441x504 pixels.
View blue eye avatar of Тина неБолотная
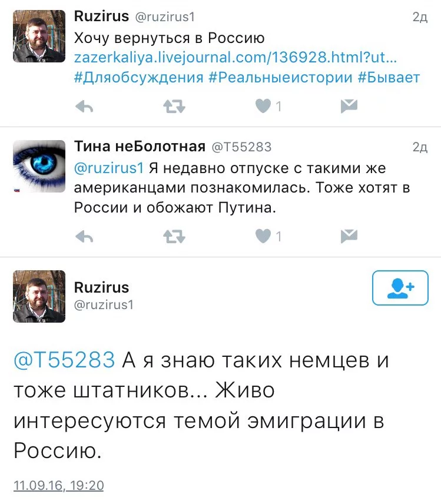(39, 166)
